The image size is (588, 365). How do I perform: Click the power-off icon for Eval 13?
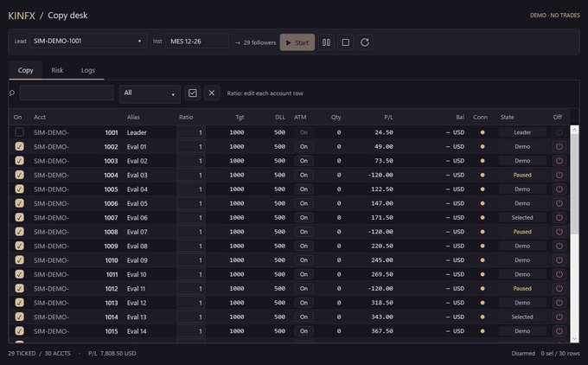click(x=559, y=317)
